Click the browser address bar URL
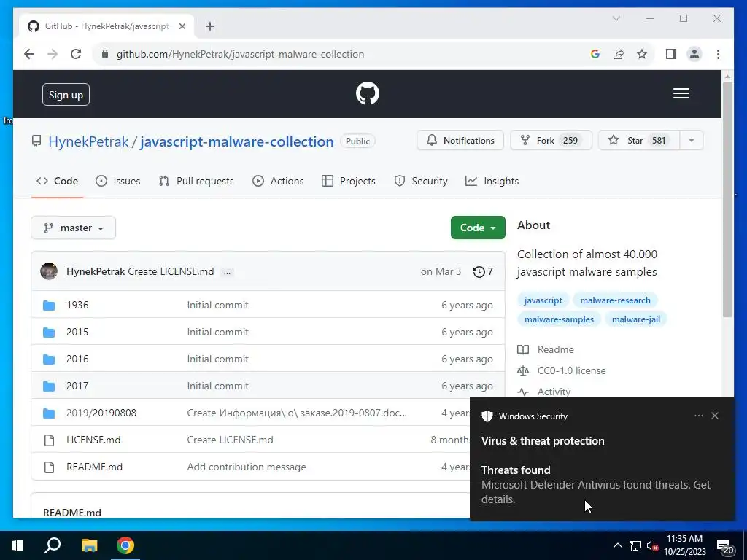Viewport: 747px width, 560px height. 240,54
